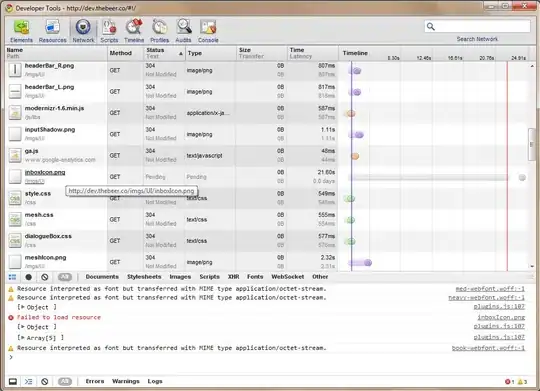This screenshot has width=540, height=391.
Task: Filter network by Stylesheets
Action: click(144, 277)
